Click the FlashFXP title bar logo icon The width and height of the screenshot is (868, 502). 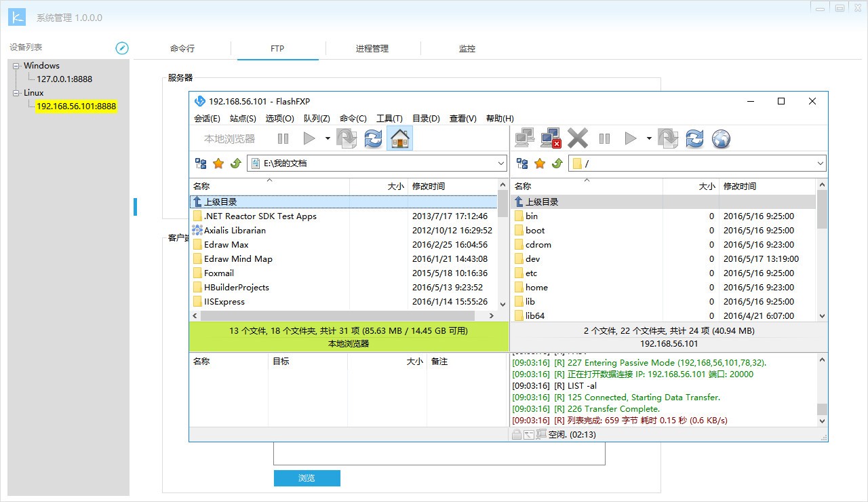tap(199, 101)
